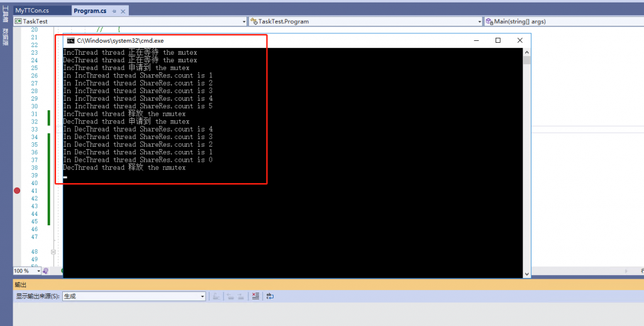This screenshot has width=644, height=326.
Task: Click line number 26 in editor
Action: 34,76
